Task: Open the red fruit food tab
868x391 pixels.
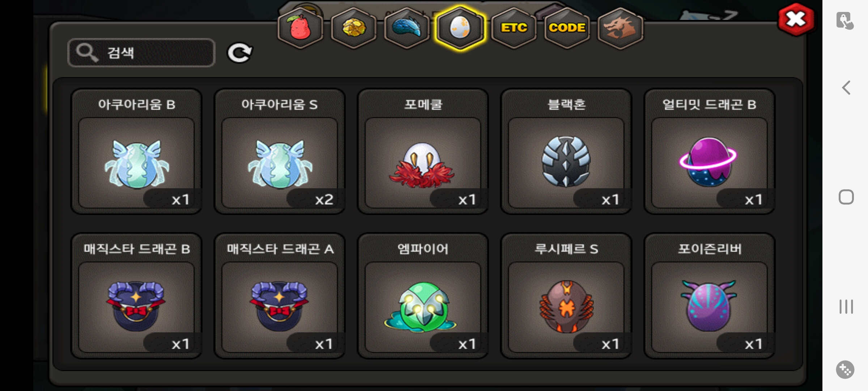Action: point(300,28)
